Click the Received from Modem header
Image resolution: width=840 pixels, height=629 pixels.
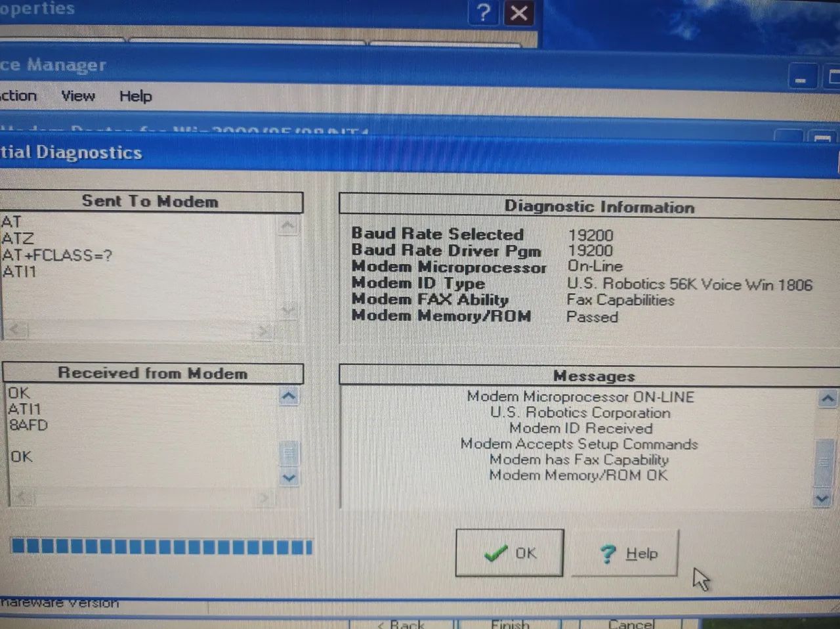point(153,373)
